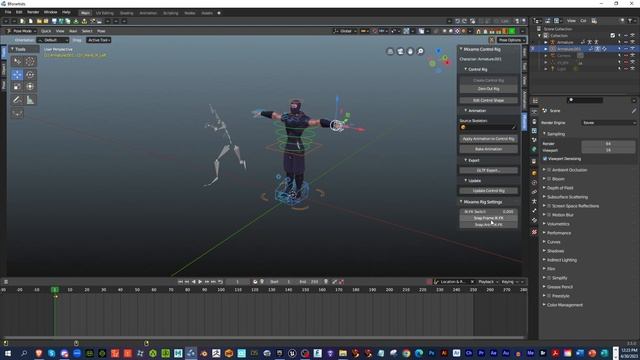This screenshot has width=640, height=360.
Task: Click the GLTF Export button
Action: (x=489, y=170)
